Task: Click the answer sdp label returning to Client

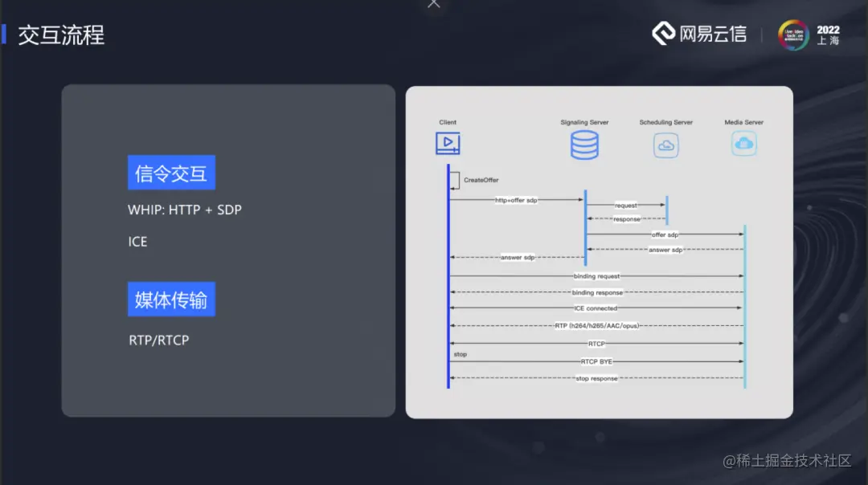Action: [518, 257]
